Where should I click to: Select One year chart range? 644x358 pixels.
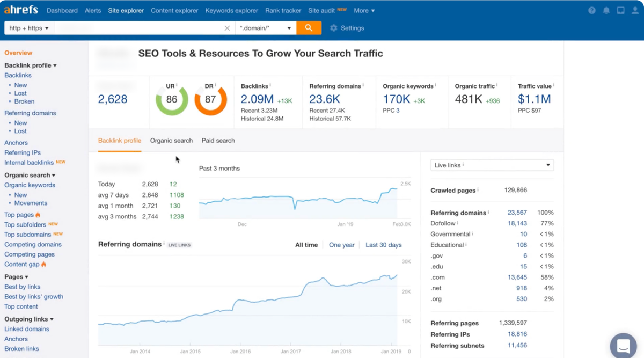pyautogui.click(x=342, y=245)
